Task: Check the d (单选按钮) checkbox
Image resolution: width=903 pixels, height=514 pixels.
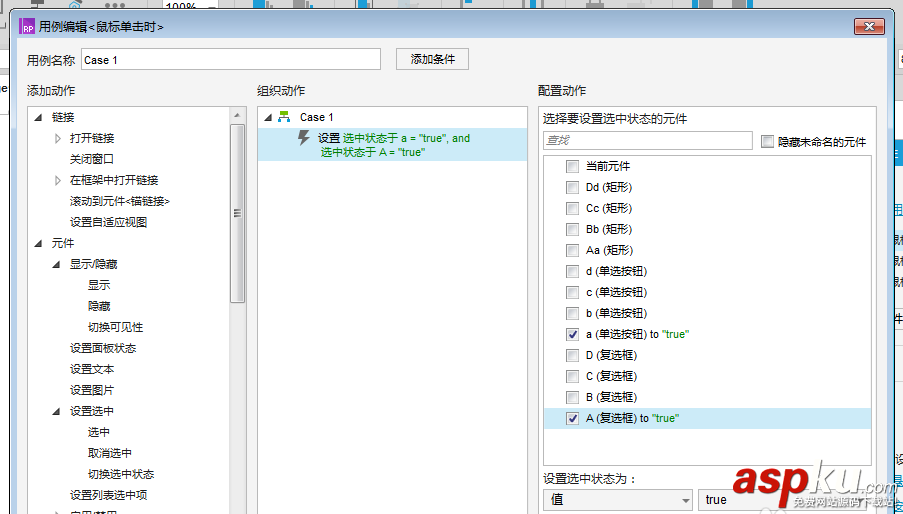Action: pos(572,271)
